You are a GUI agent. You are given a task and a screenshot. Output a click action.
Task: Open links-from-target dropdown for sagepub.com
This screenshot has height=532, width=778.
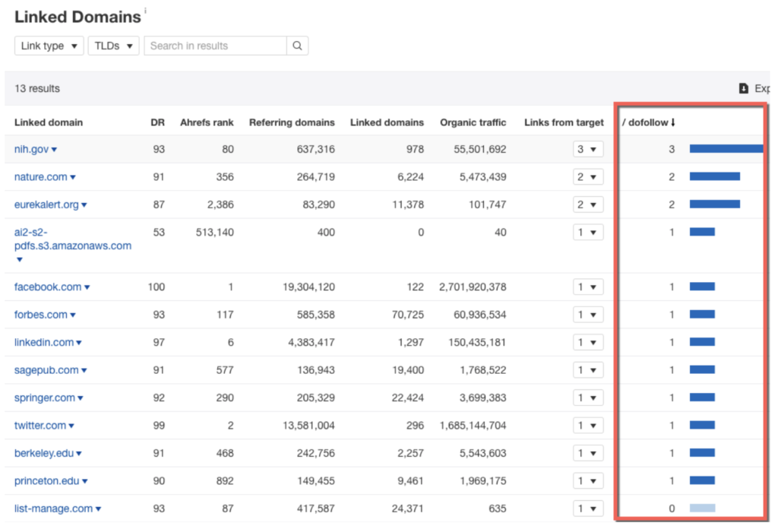pos(588,370)
